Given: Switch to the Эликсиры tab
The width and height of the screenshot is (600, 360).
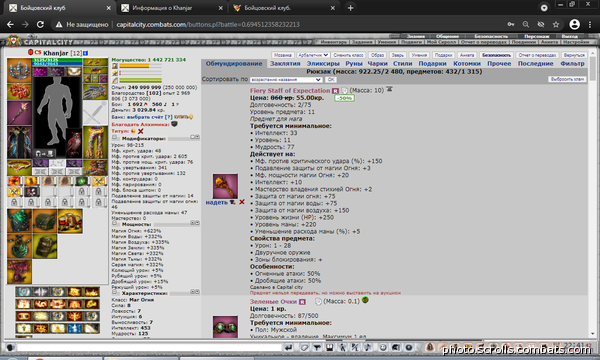Looking at the screenshot, I should (x=323, y=64).
